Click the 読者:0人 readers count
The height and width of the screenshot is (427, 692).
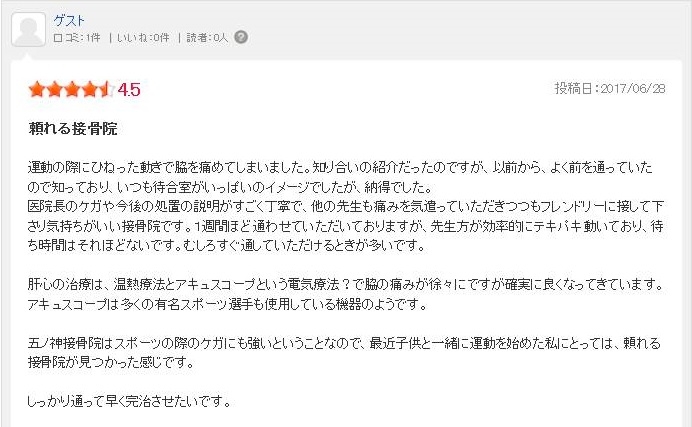207,38
